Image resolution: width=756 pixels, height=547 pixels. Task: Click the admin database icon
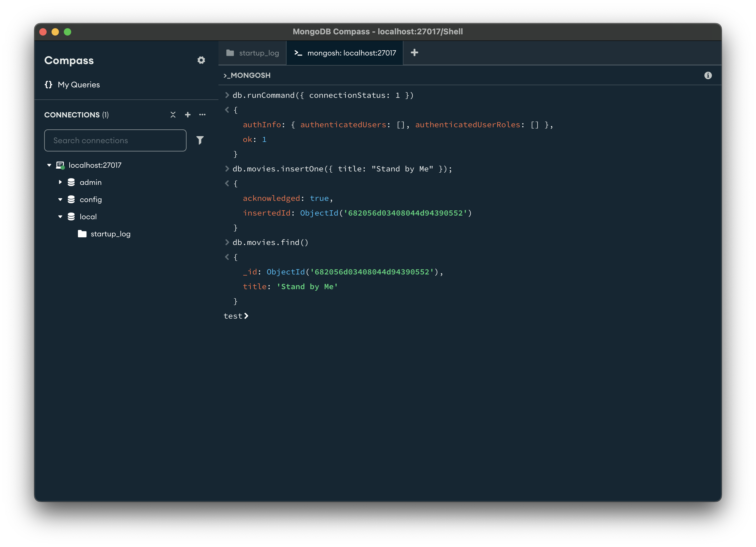pyautogui.click(x=71, y=182)
